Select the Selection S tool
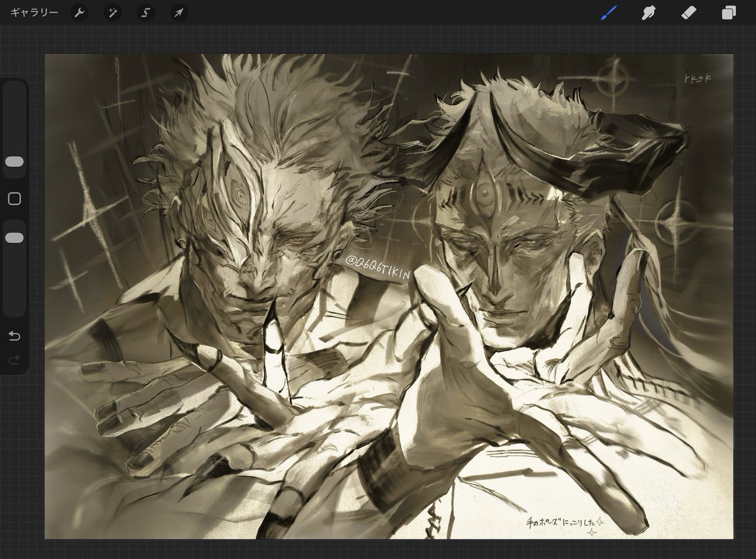Viewport: 756px width, 559px height. coord(146,12)
